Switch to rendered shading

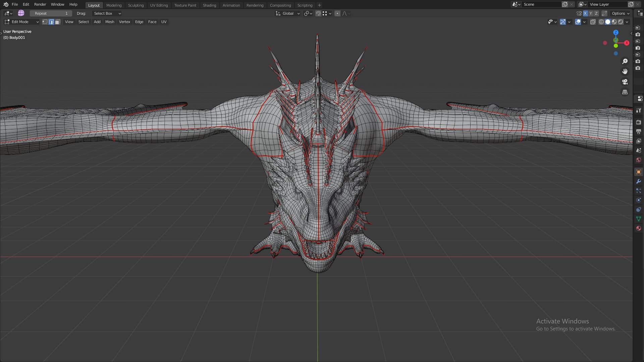pyautogui.click(x=621, y=22)
